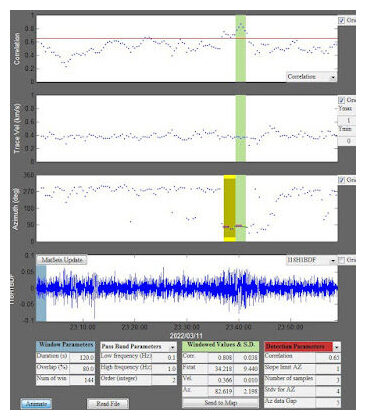366x420 pixels.
Task: Edit the window Duration (s) value field
Action: point(82,357)
